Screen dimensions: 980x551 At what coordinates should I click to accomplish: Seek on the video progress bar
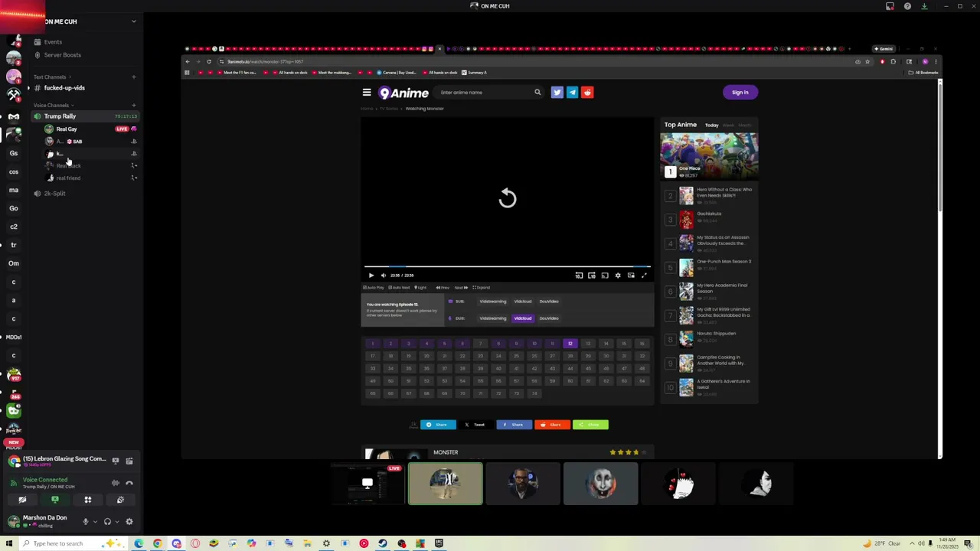click(x=507, y=267)
